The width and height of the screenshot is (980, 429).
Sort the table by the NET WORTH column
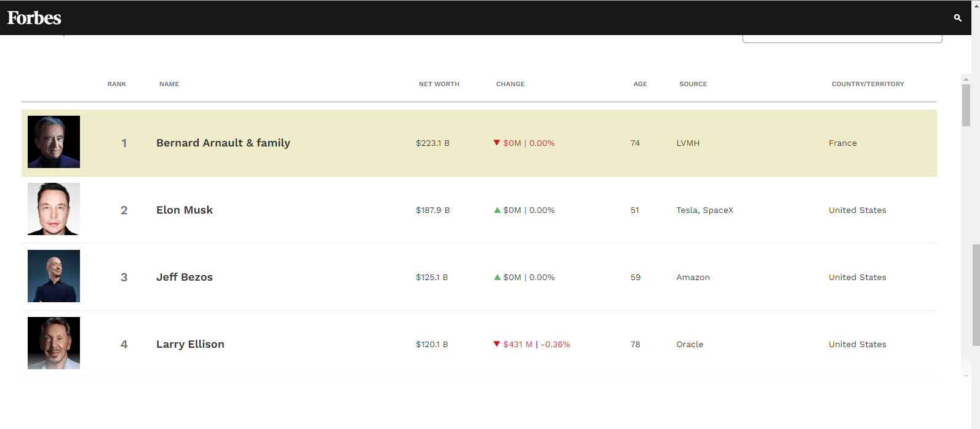pyautogui.click(x=439, y=84)
